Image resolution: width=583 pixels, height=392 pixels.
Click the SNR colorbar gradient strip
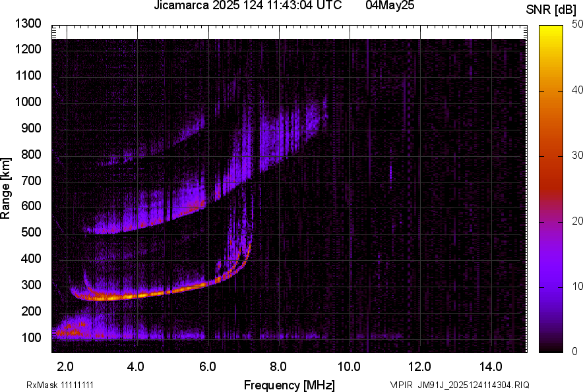click(x=551, y=189)
